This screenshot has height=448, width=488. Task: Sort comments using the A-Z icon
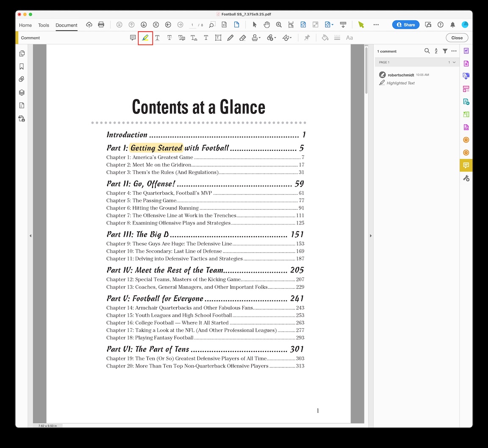click(x=436, y=51)
